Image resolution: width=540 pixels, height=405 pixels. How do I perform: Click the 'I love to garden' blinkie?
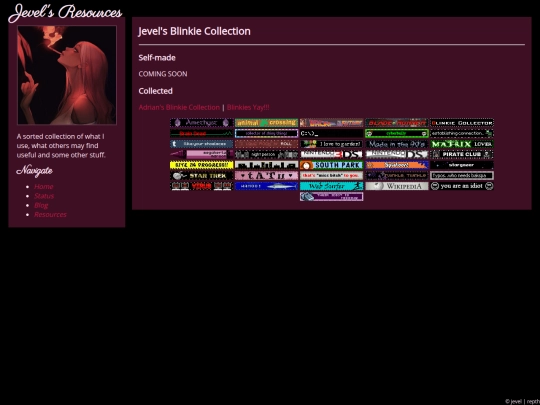(331, 144)
